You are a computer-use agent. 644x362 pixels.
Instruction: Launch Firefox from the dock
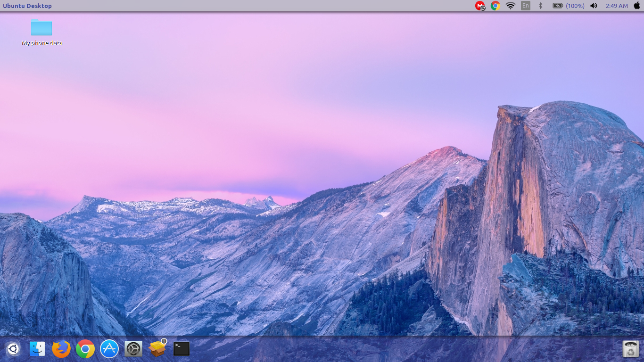(61, 349)
